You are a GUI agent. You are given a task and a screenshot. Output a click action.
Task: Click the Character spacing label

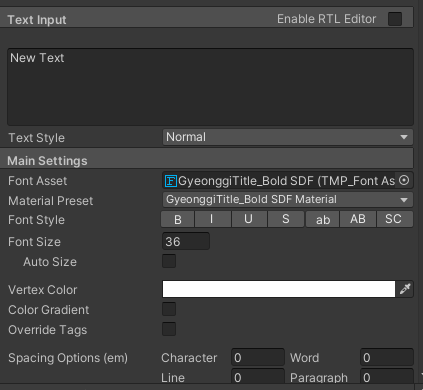click(x=189, y=358)
